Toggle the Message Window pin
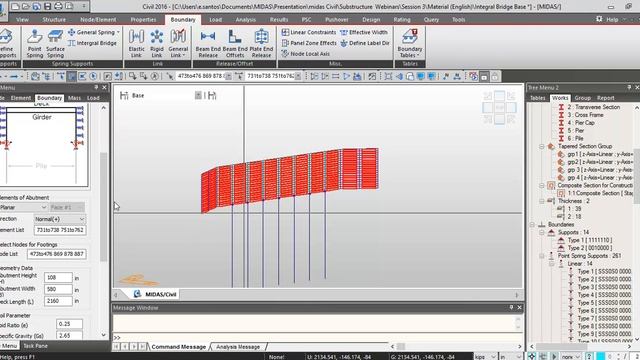Image resolution: width=640 pixels, height=360 pixels. tap(511, 307)
